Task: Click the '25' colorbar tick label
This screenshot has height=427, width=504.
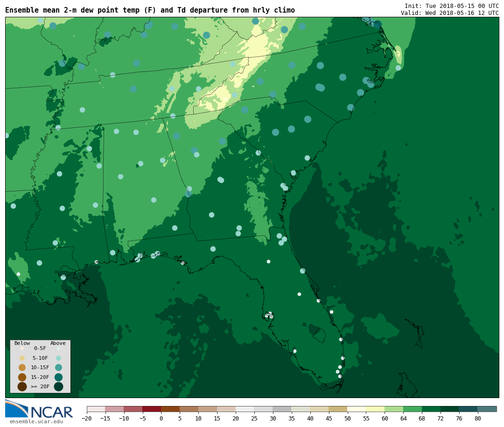Action: click(254, 419)
